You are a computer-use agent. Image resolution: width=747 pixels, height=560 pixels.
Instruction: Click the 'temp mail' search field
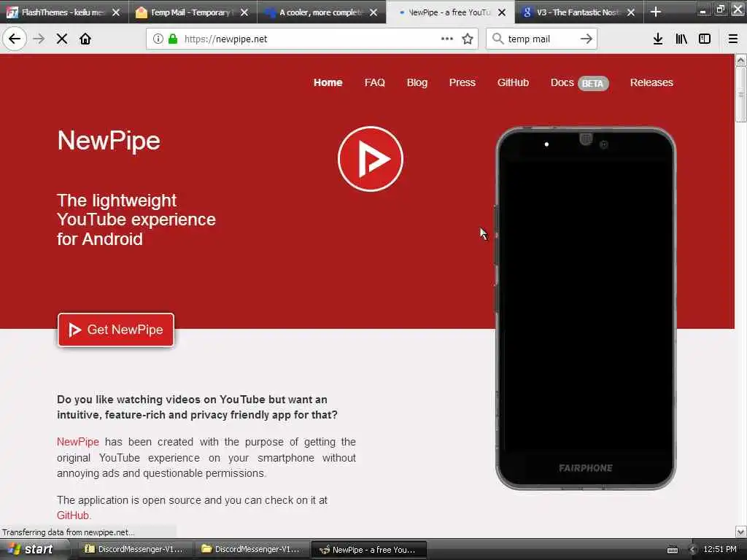(x=541, y=39)
